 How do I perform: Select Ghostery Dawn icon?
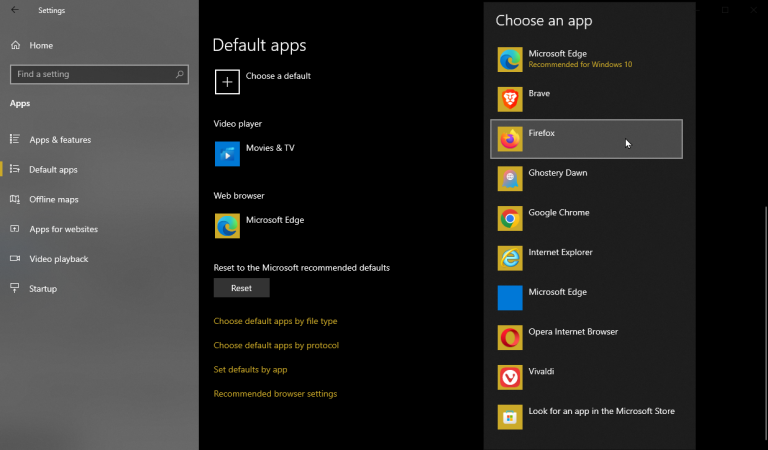[510, 178]
